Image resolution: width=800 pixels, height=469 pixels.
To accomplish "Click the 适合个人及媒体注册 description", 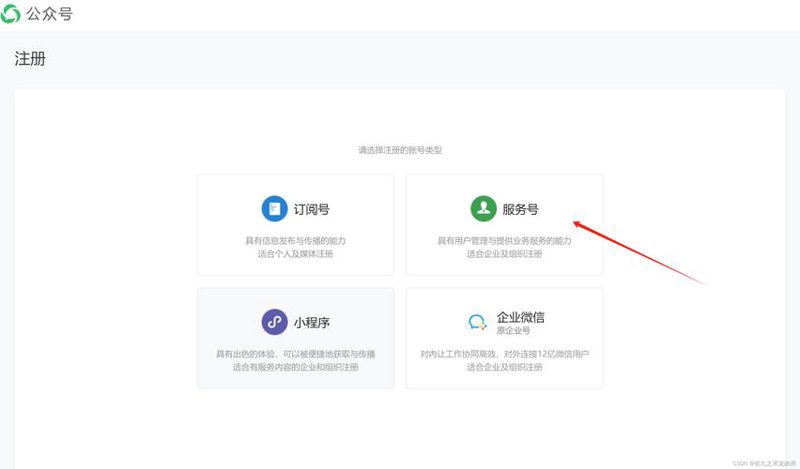I will [x=295, y=254].
